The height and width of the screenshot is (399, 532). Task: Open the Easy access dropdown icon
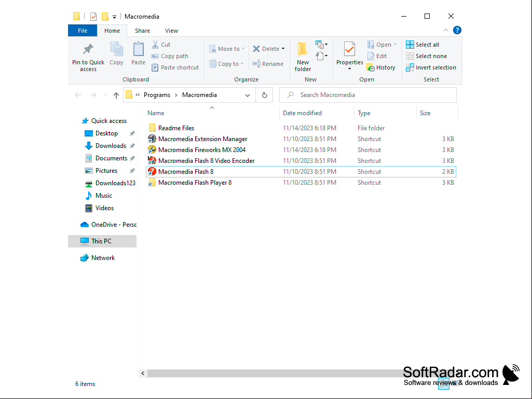tap(321, 56)
